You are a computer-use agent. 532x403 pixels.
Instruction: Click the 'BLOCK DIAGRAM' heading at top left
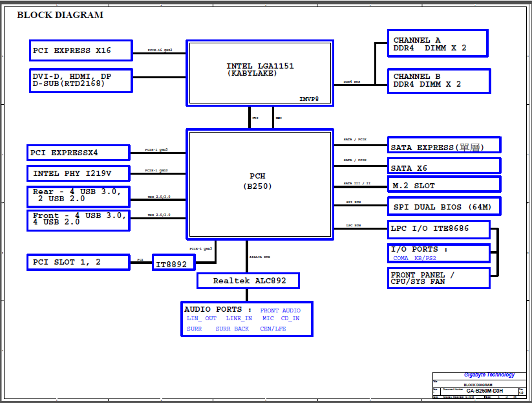coord(60,16)
